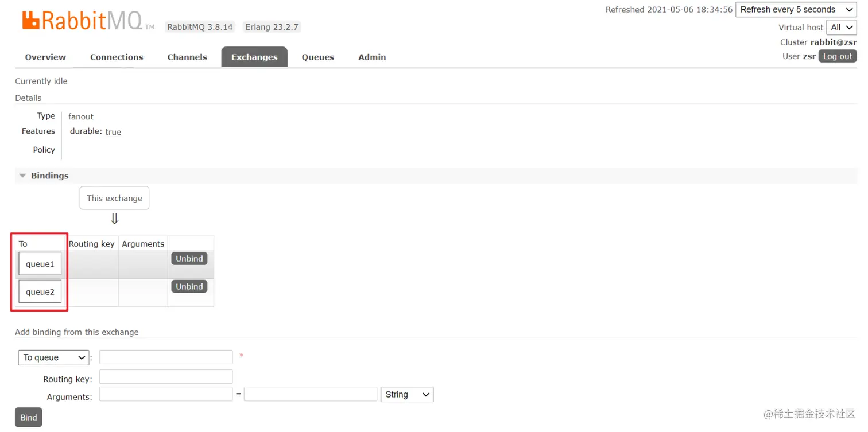Focus the Arguments key field
The width and height of the screenshot is (868, 432).
tap(166, 394)
